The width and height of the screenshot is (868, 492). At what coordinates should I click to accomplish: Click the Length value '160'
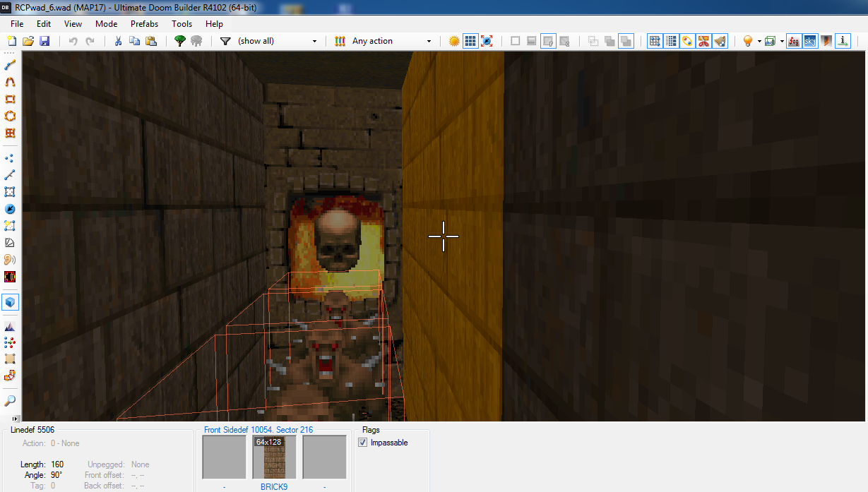(57, 464)
